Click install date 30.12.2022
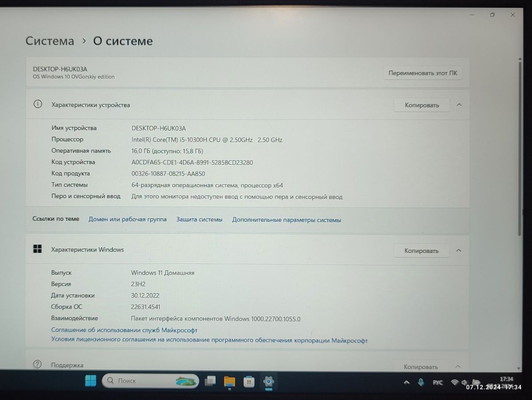The height and width of the screenshot is (400, 532). click(145, 296)
